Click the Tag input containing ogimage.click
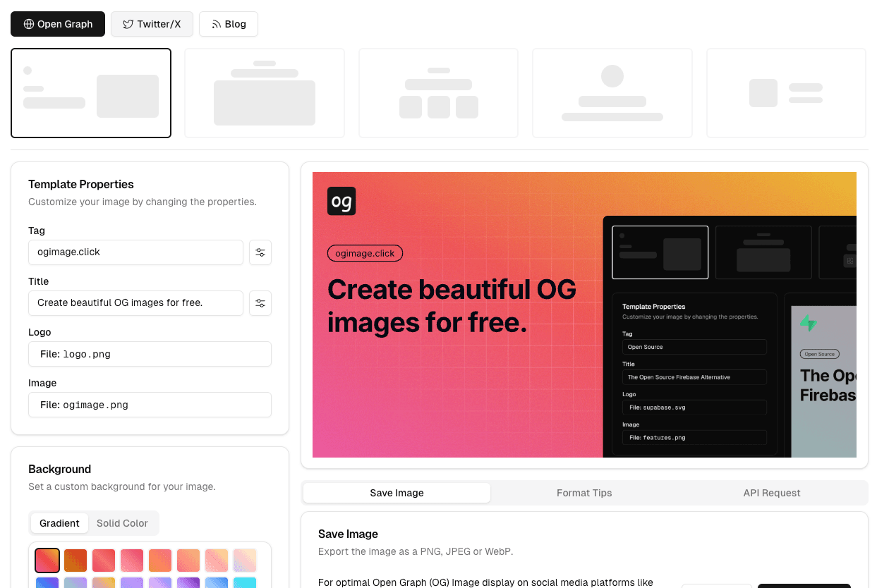877x588 pixels. 135,252
